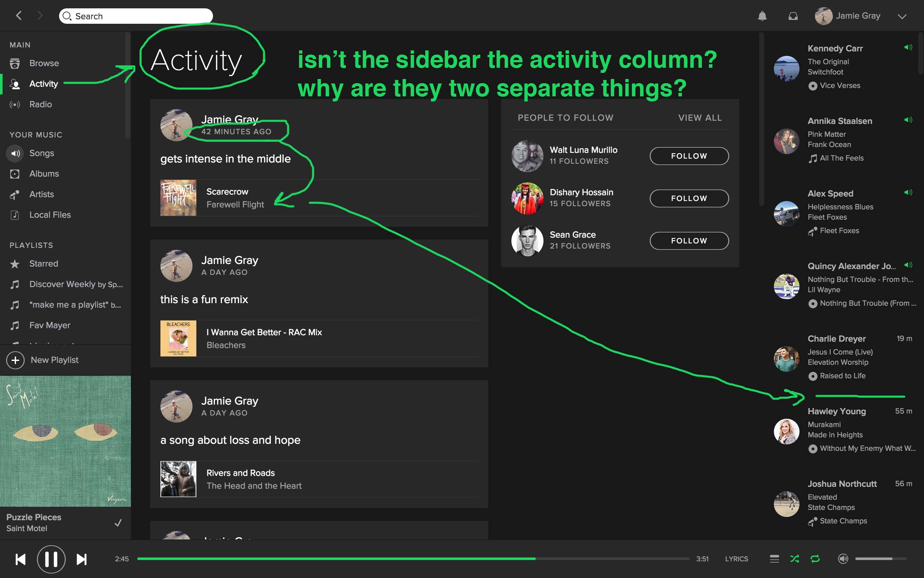Open The Head and the Heart cover thumbnail
Screen dimensions: 924x578
[178, 479]
